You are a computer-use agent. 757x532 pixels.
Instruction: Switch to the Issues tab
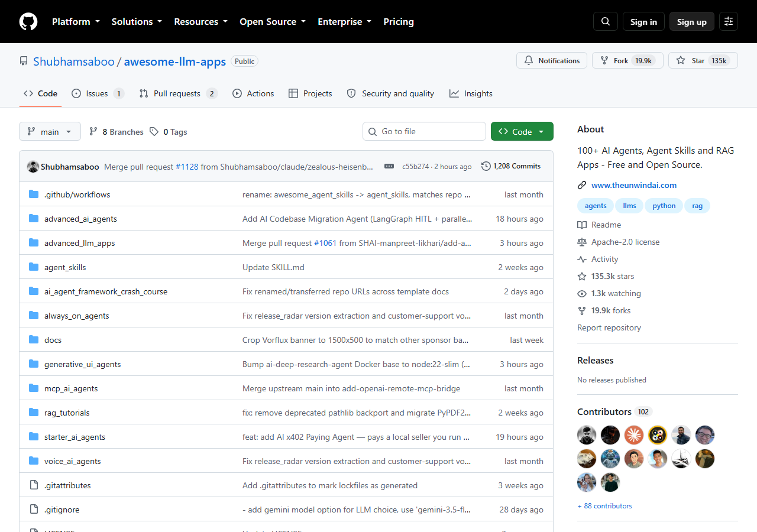(98, 93)
